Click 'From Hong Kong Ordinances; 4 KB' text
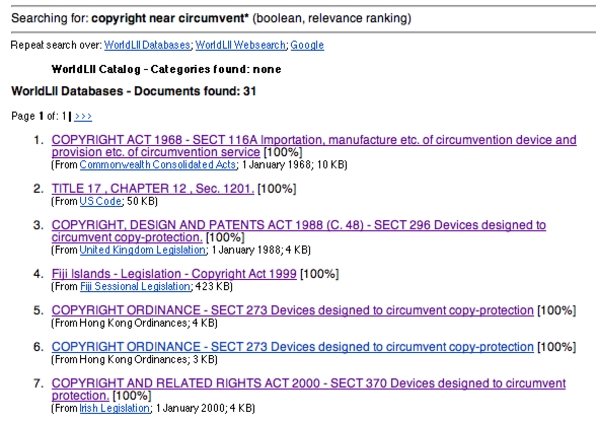This screenshot has width=596, height=422. (135, 323)
